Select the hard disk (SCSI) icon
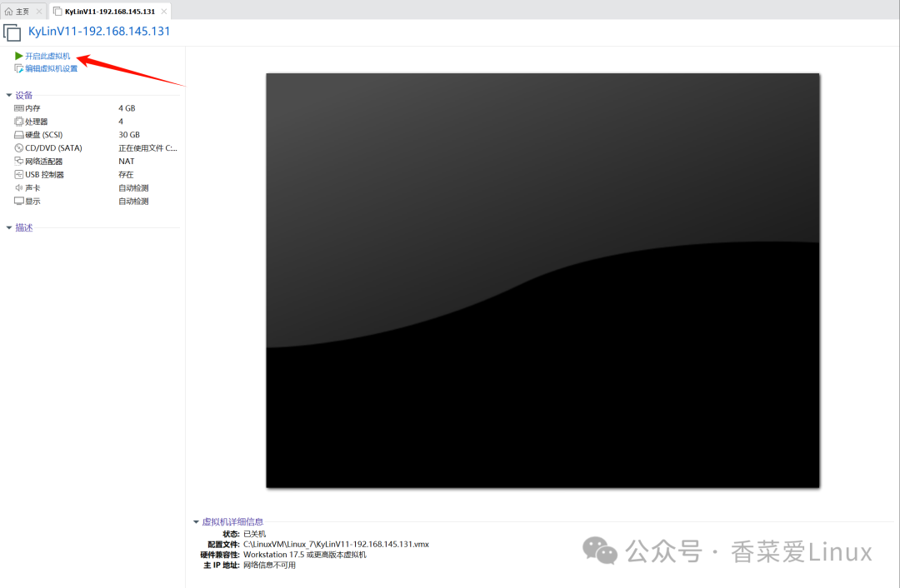The image size is (900, 588). 19,135
